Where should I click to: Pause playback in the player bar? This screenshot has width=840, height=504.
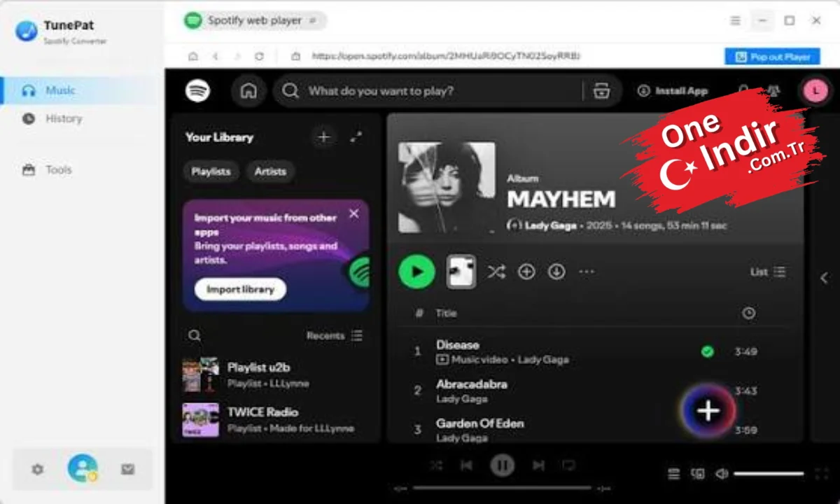coord(502,465)
